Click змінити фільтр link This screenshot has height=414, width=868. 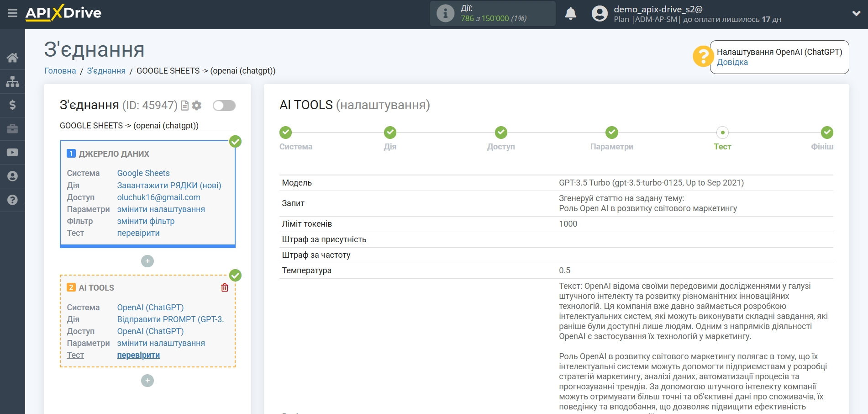click(x=146, y=221)
